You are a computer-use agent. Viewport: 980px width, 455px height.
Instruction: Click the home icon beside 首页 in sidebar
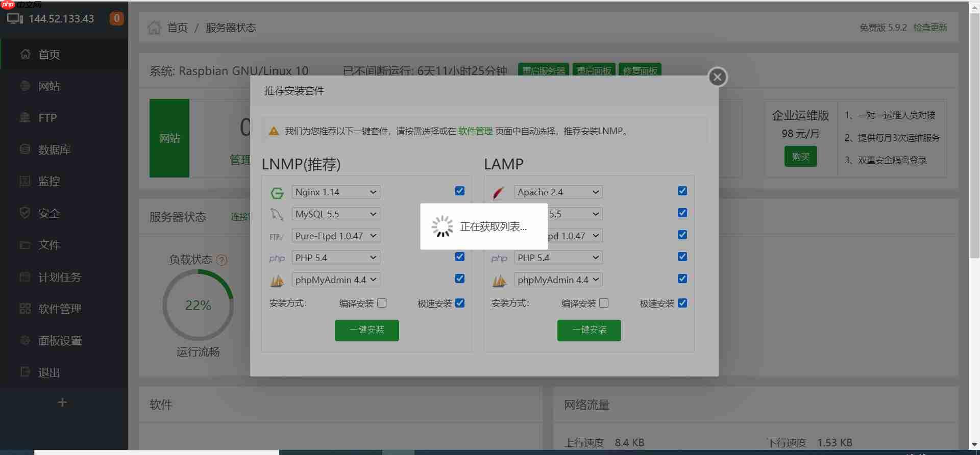(x=25, y=54)
